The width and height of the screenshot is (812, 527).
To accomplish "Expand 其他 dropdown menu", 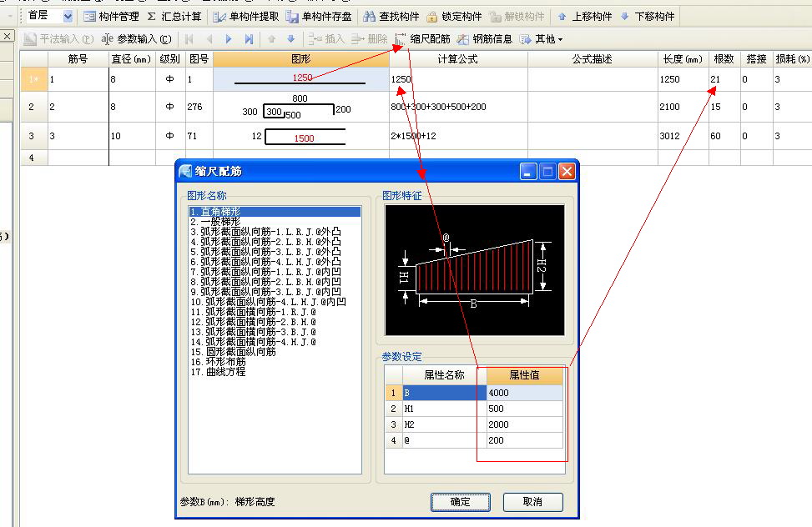I will point(541,39).
